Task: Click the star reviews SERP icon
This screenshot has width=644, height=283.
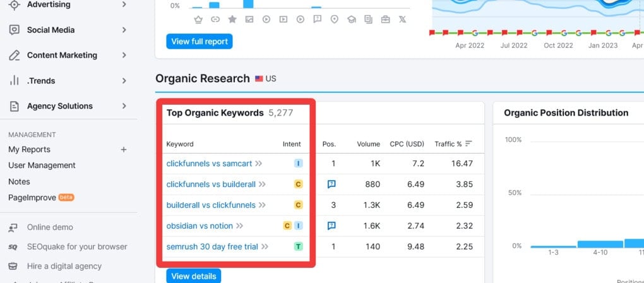Action: click(x=232, y=20)
